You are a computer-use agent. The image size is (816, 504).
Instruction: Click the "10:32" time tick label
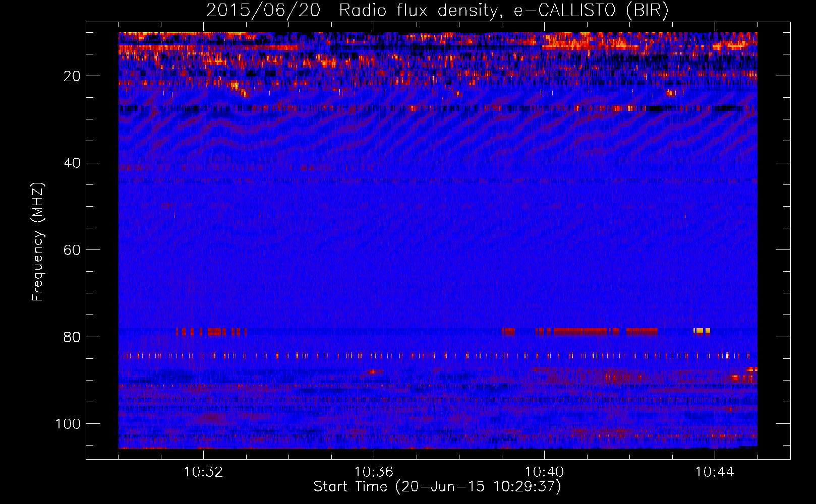[203, 472]
